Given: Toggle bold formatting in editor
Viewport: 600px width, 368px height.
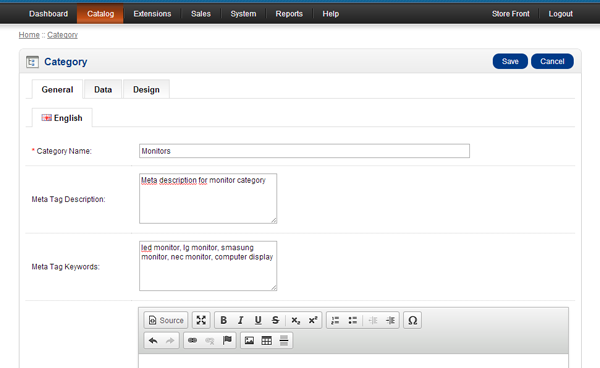Looking at the screenshot, I should [223, 320].
